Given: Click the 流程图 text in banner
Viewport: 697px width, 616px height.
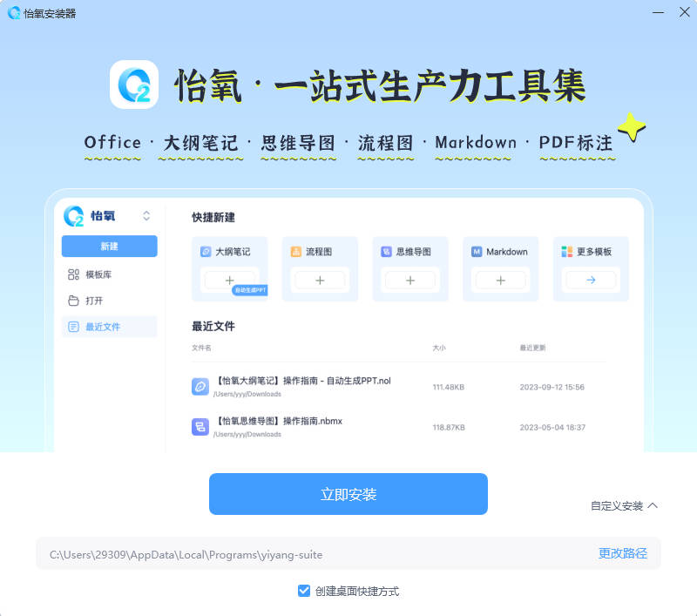Looking at the screenshot, I should [x=385, y=143].
